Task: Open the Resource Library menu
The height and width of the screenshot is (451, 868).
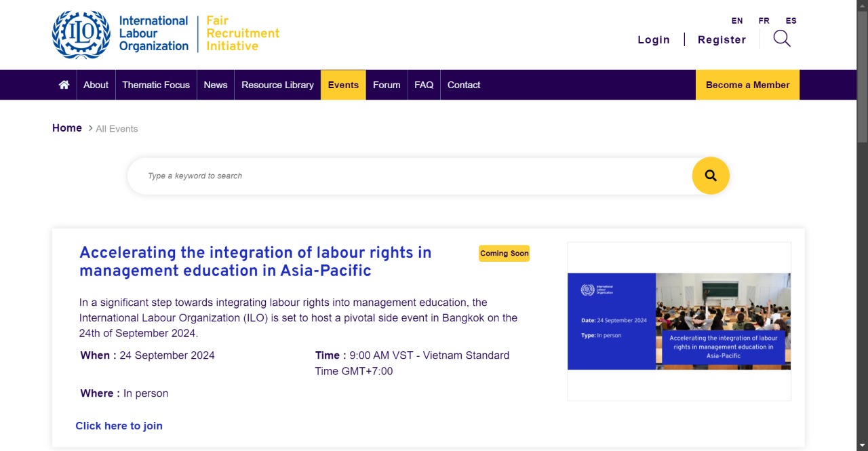Action: pos(277,85)
